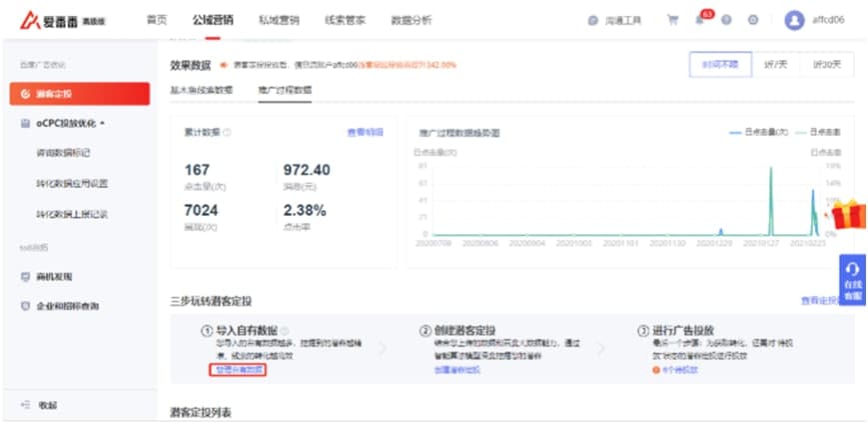Screen dimensions: 868x425
Task: Switch to the 基木鱼线索数据 tab
Action: coord(202,90)
